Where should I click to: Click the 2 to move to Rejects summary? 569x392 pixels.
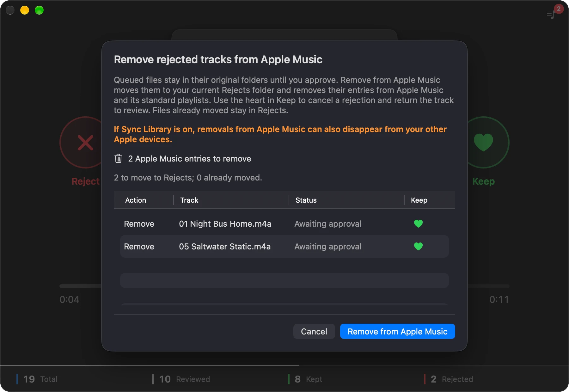click(x=188, y=178)
